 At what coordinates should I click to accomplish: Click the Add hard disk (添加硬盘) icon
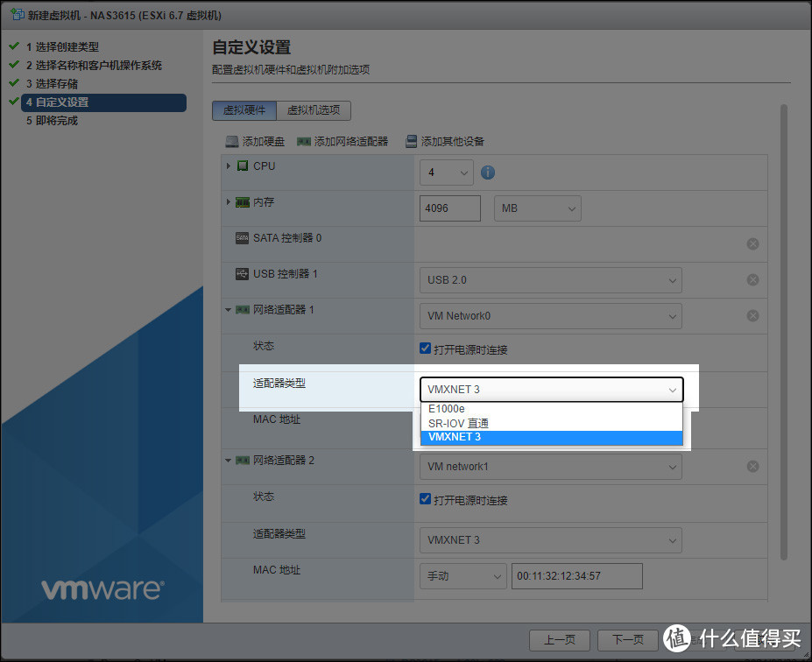pyautogui.click(x=232, y=141)
